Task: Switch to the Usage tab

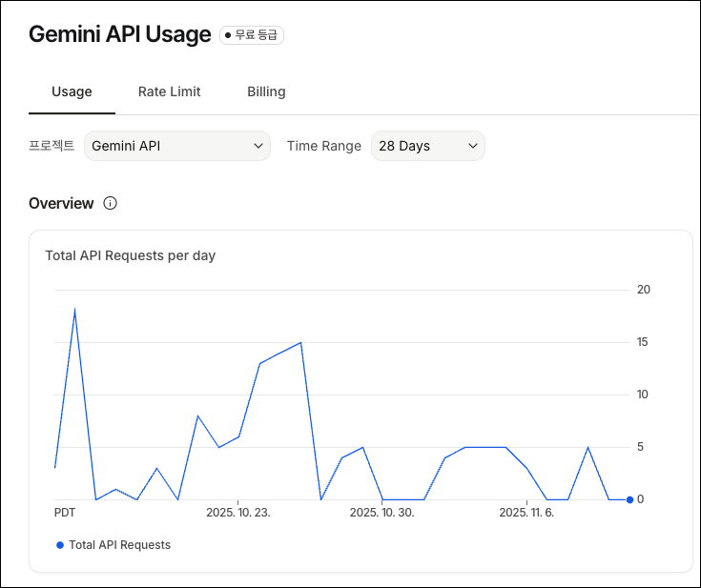Action: coord(72,91)
